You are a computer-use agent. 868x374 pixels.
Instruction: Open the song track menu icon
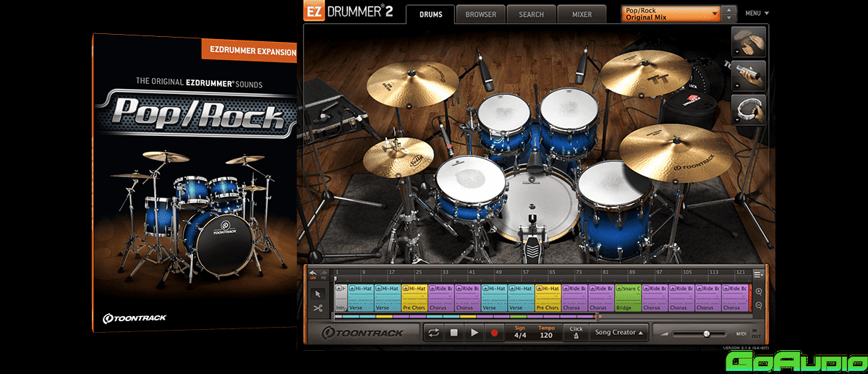(758, 274)
